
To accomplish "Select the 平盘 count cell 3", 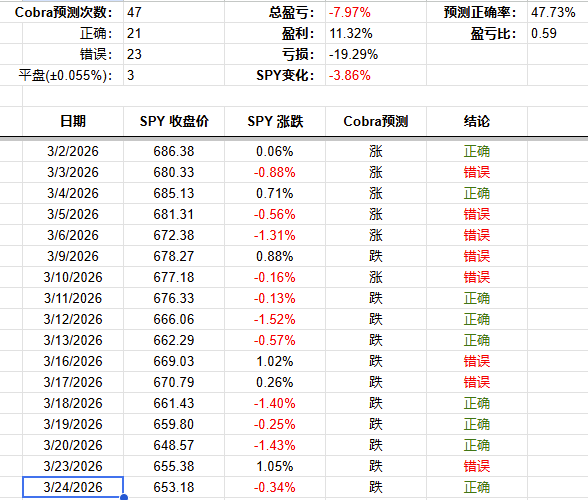I will [174, 75].
